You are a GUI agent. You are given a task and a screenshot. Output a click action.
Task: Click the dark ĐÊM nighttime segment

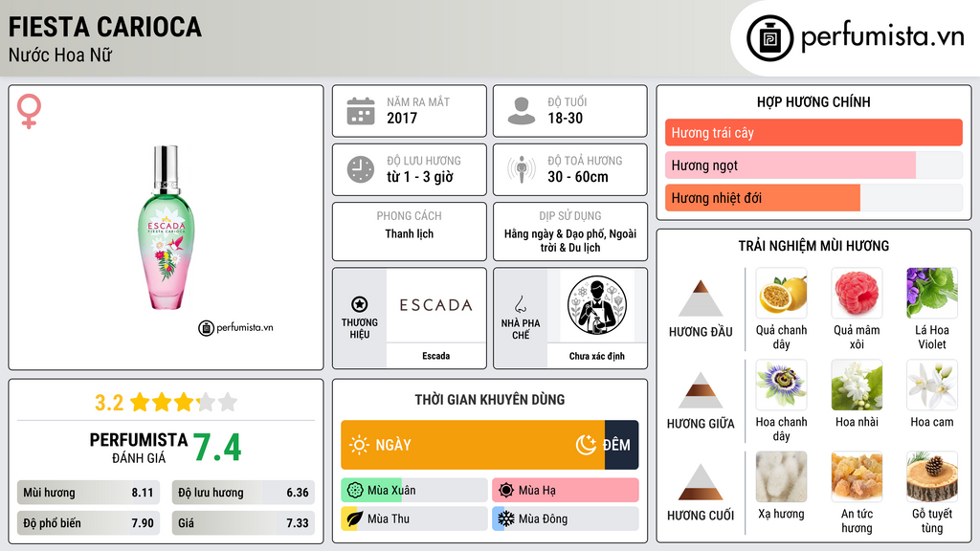(622, 445)
